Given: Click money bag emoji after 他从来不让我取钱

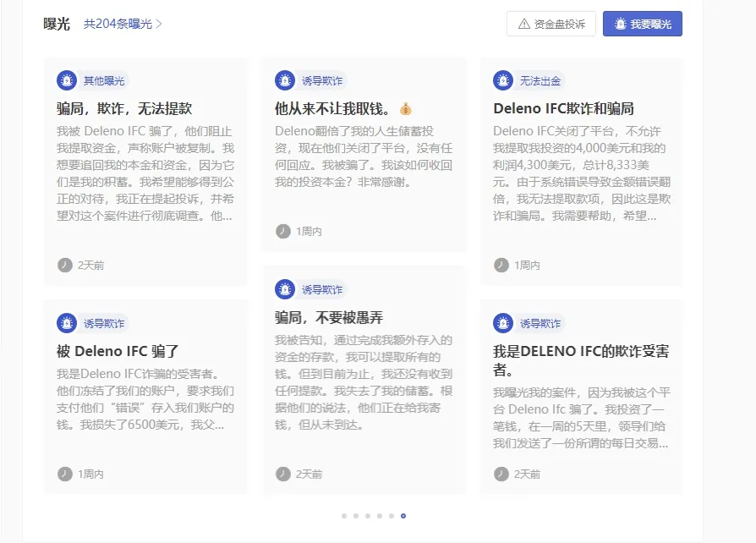Looking at the screenshot, I should [406, 109].
